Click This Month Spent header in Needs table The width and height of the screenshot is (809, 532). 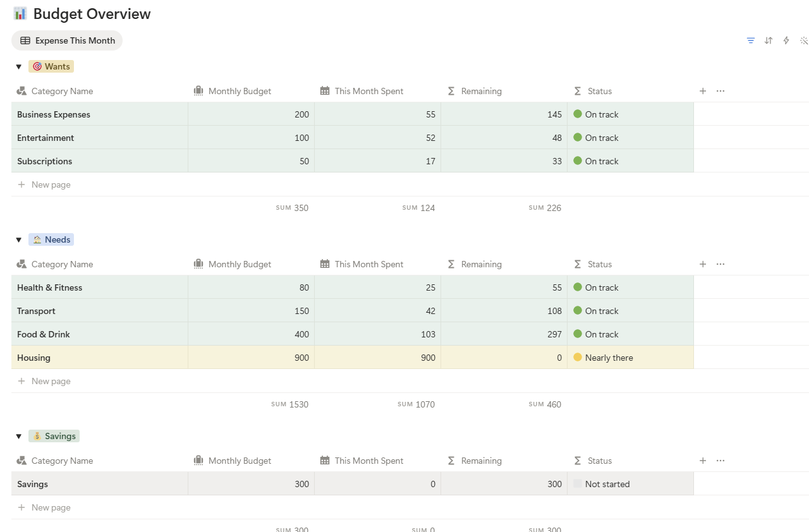pos(378,264)
